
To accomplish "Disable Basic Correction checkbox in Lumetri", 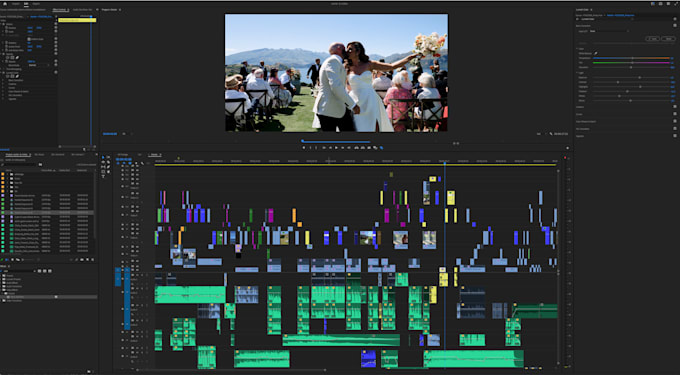I will point(675,25).
